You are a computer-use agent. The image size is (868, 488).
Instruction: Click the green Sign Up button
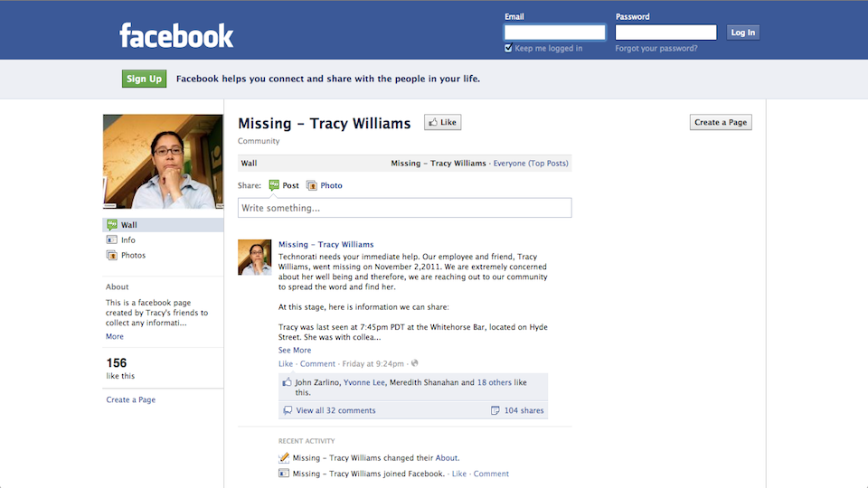tap(145, 79)
